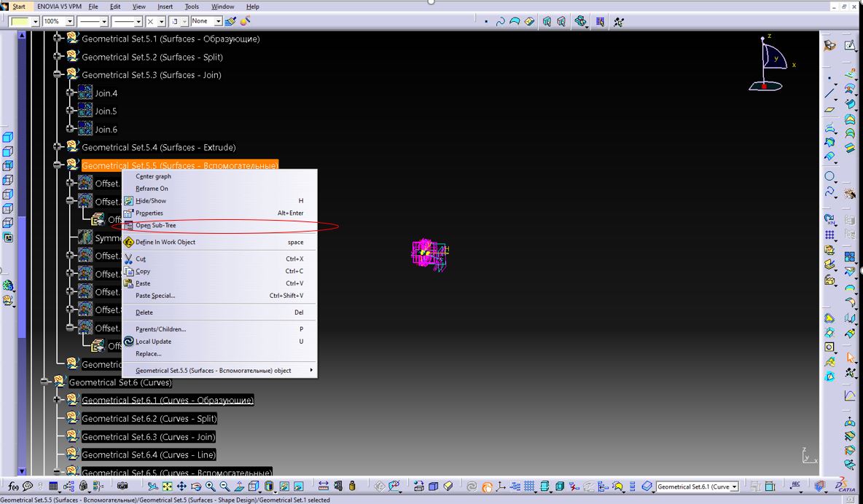Screen dimensions: 863x504
Task: Click the Update All spiral icon
Action: pos(472,487)
